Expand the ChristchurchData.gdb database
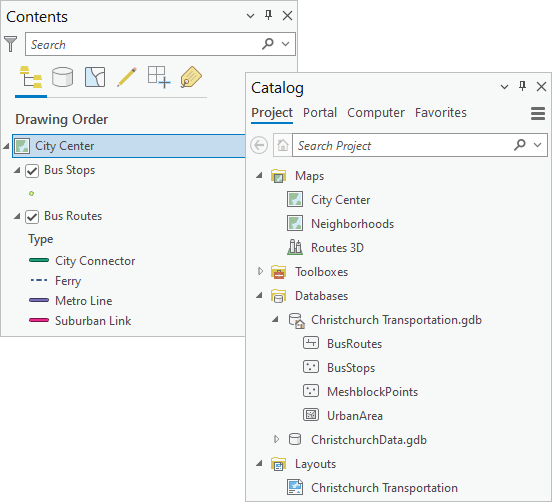552x502 pixels. point(276,439)
